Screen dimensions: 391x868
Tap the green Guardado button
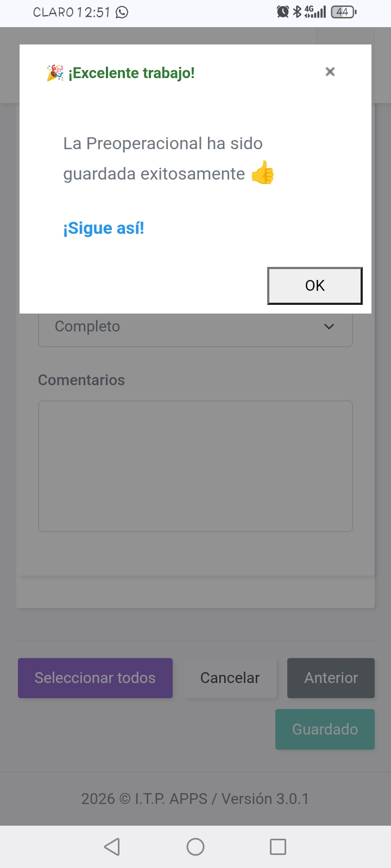(325, 730)
